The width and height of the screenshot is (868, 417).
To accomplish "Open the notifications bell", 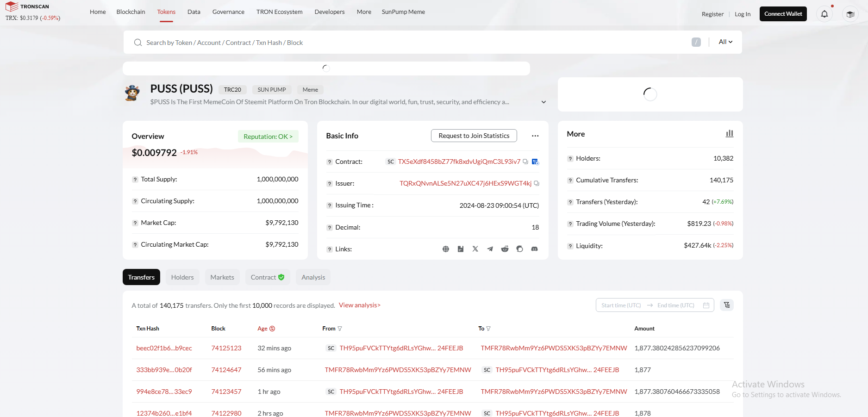I will pos(824,14).
